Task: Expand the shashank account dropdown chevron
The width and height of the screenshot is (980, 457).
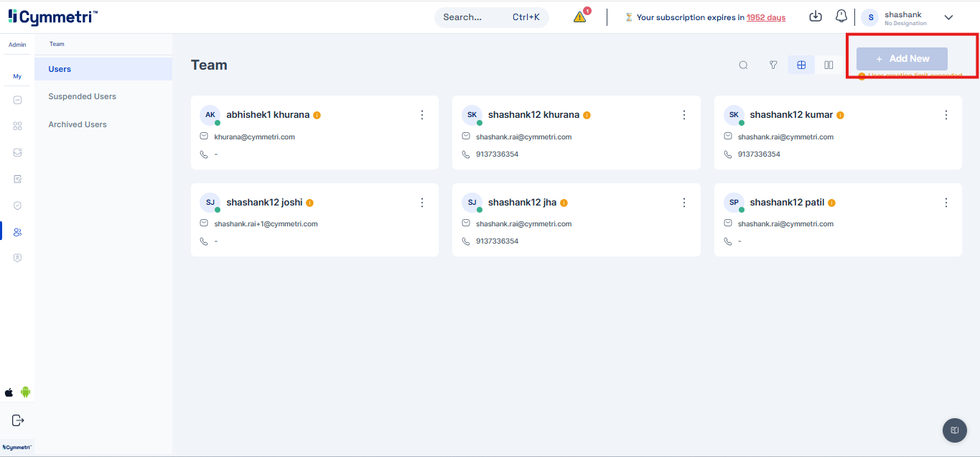Action: coord(948,17)
